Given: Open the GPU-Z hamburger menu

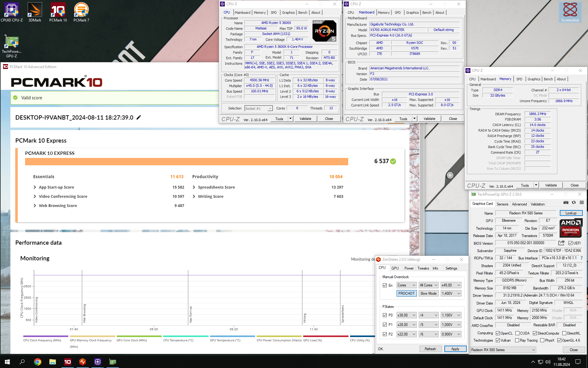Looking at the screenshot, I should pyautogui.click(x=582, y=202).
